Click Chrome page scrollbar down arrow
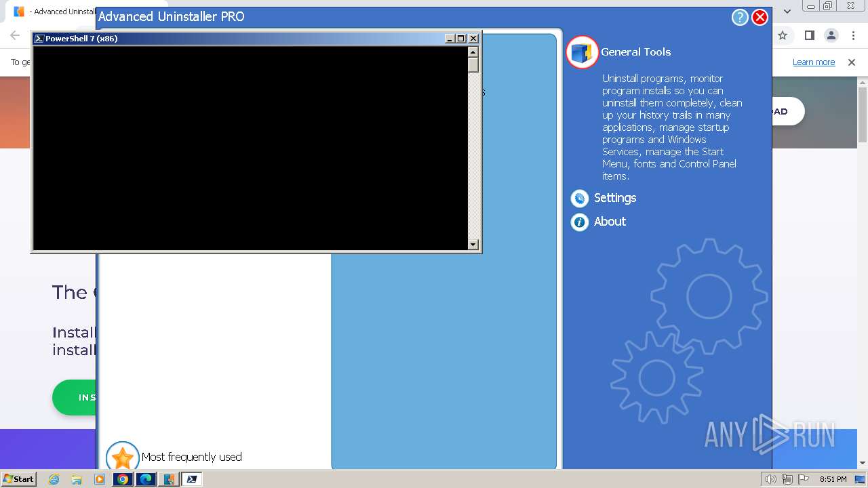 click(x=863, y=463)
